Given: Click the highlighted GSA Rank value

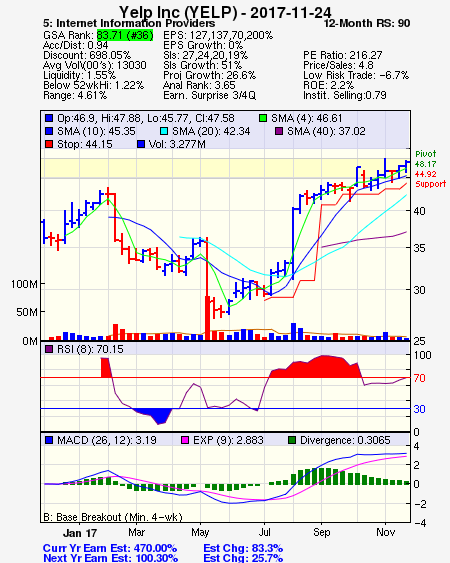Looking at the screenshot, I should pyautogui.click(x=125, y=35).
